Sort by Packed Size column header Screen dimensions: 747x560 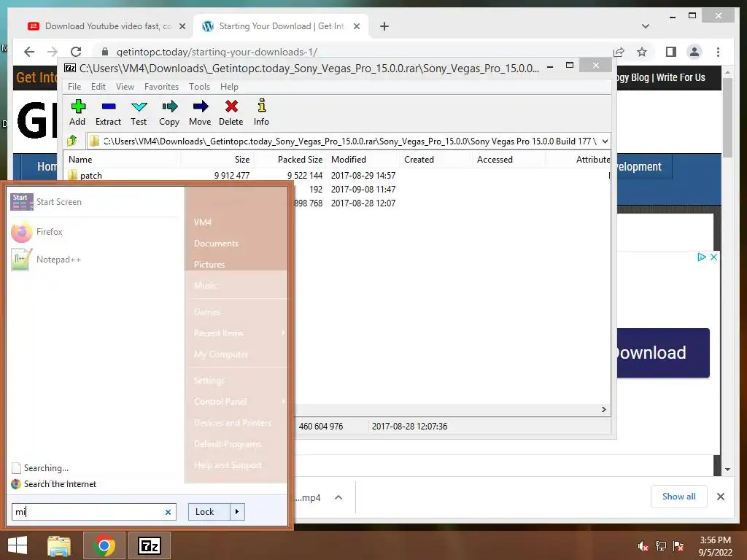pos(290,160)
